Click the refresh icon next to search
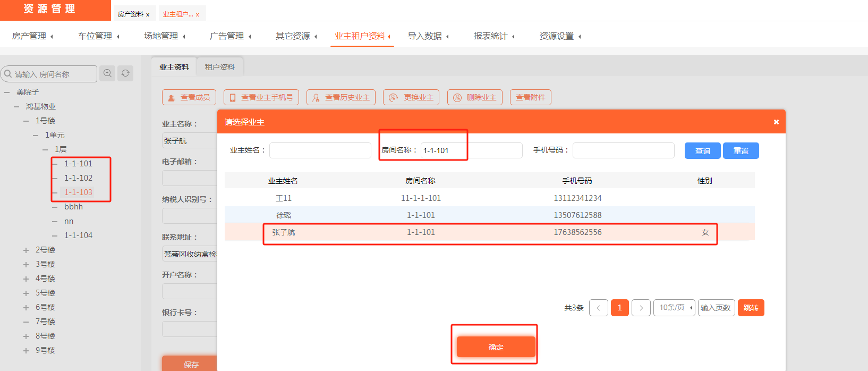Viewport: 868px width, 371px height. (x=125, y=73)
